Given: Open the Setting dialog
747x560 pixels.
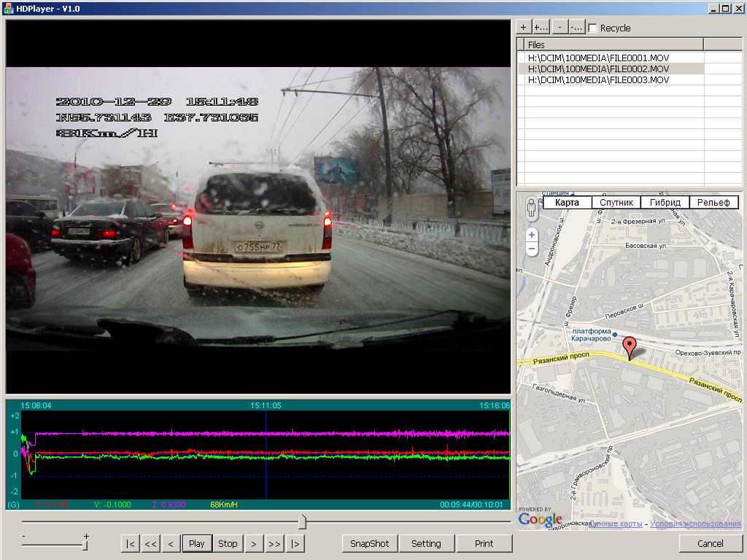Looking at the screenshot, I should point(426,543).
